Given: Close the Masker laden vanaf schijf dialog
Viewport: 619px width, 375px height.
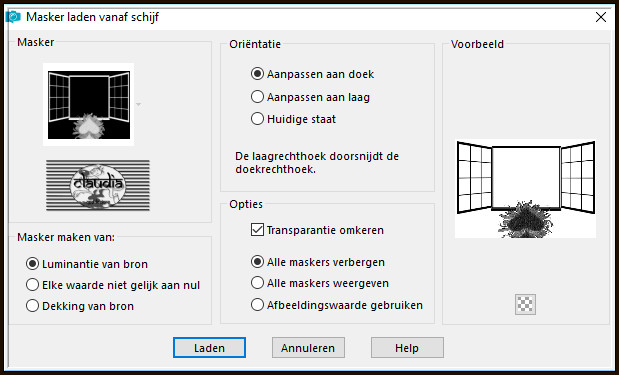Looking at the screenshot, I should click(x=601, y=17).
